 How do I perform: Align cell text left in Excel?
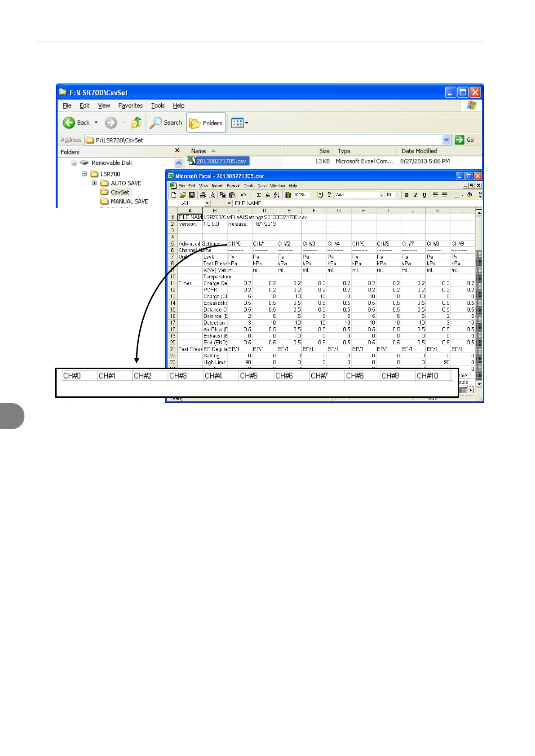pyautogui.click(x=435, y=195)
